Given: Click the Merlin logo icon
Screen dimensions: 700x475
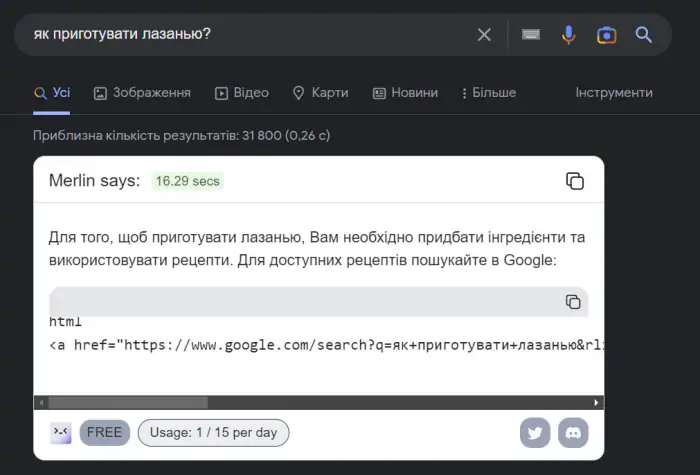Looking at the screenshot, I should [x=61, y=433].
